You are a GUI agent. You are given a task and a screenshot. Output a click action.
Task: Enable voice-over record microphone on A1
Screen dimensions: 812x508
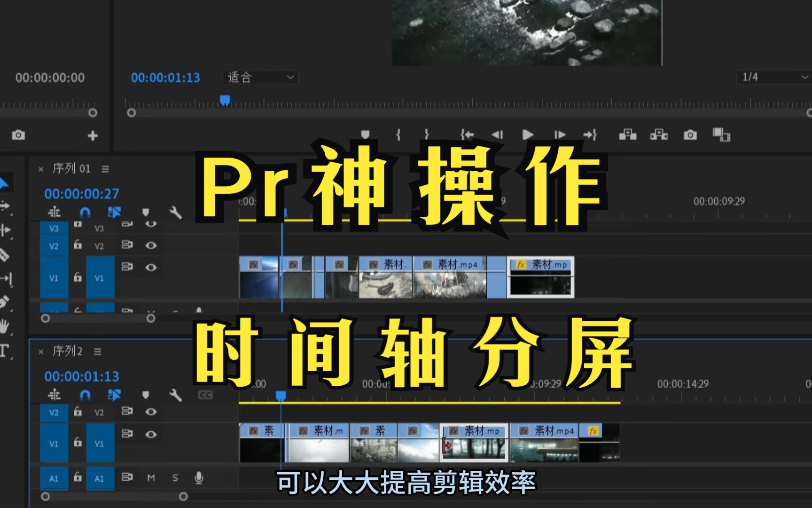[199, 478]
